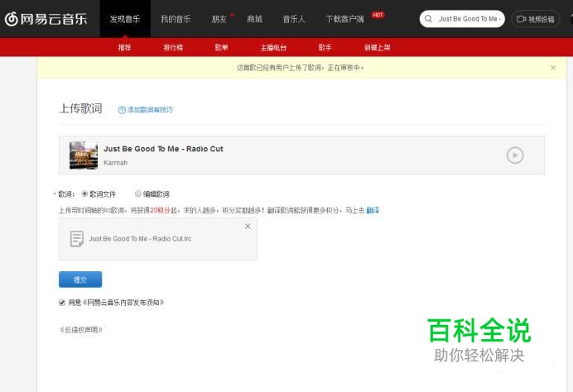This screenshot has width=573, height=392.
Task: Select the 推荐 sub-navigation item
Action: (x=124, y=47)
